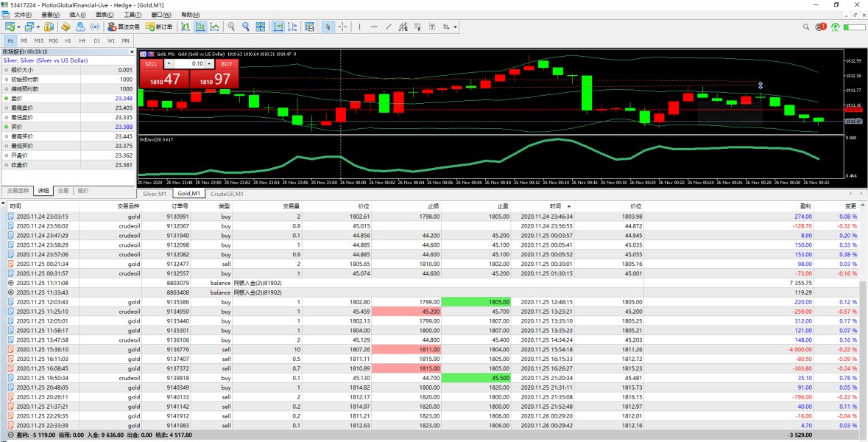Screen dimensions: 868x442
Task: Switch to H1 timeframe
Action: tap(68, 41)
